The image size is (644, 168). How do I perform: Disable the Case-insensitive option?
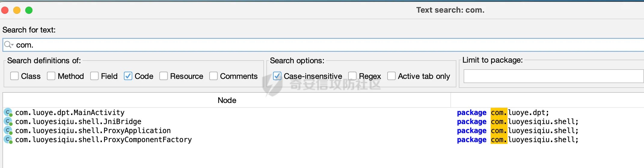pyautogui.click(x=277, y=76)
